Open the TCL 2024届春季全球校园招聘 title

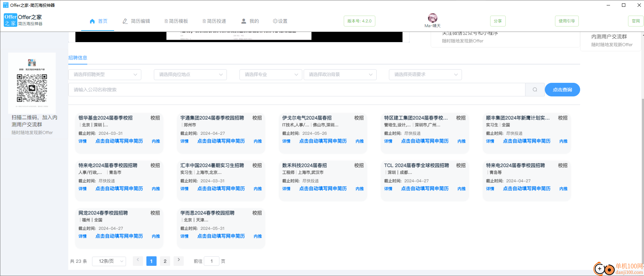click(x=416, y=165)
